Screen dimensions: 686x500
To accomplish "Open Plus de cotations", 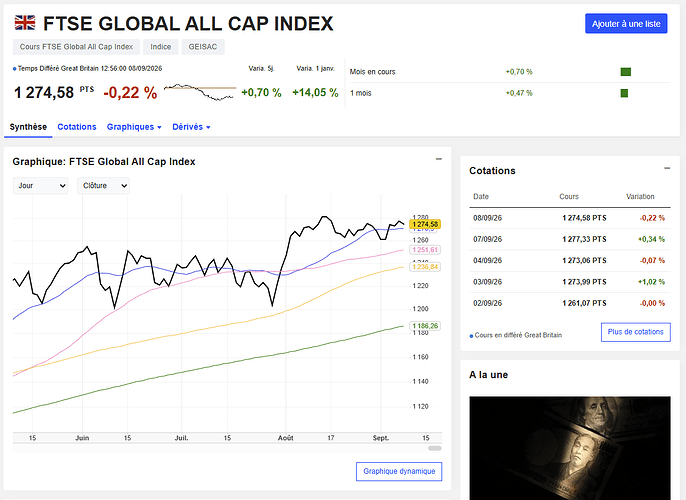I will click(x=636, y=332).
